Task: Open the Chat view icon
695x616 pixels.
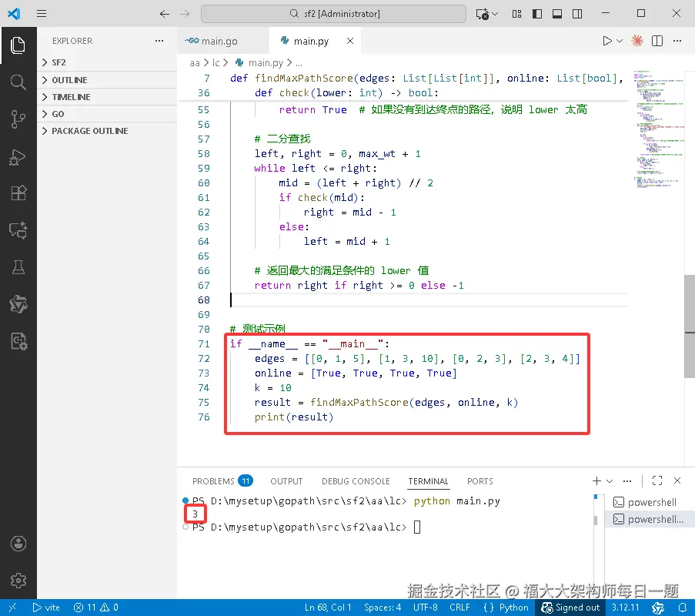Action: [x=18, y=230]
